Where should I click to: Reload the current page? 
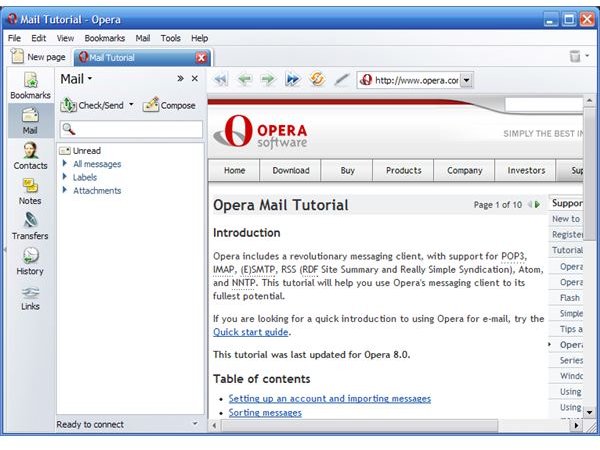tap(317, 80)
